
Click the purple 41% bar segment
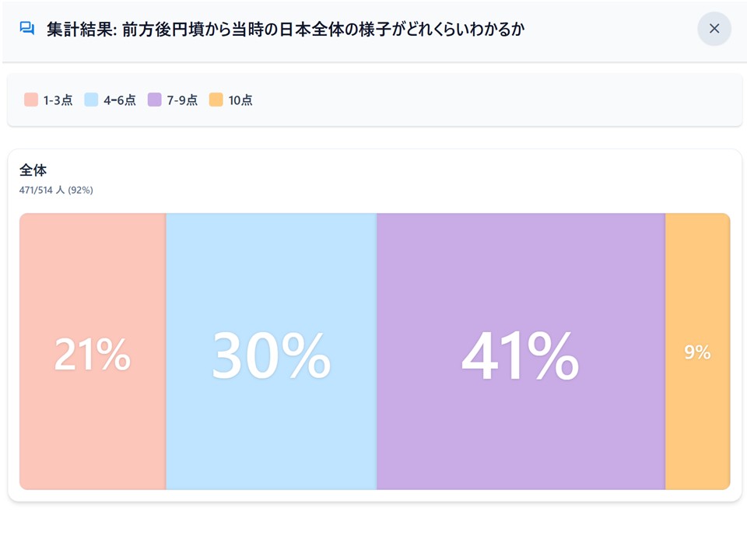pos(521,352)
